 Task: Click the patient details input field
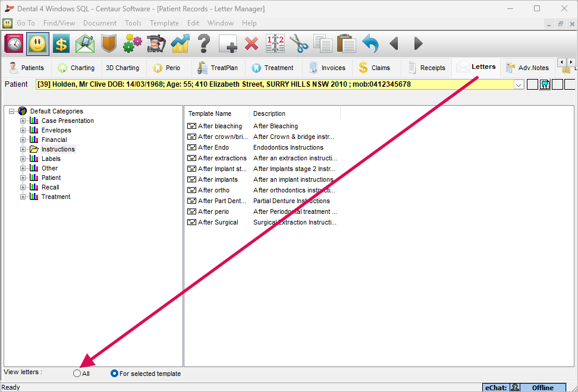point(275,85)
